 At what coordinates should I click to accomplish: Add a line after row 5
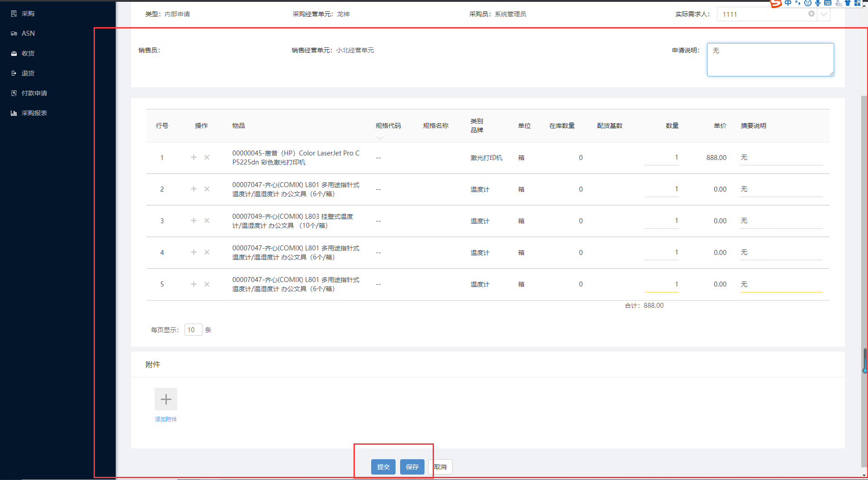point(193,284)
